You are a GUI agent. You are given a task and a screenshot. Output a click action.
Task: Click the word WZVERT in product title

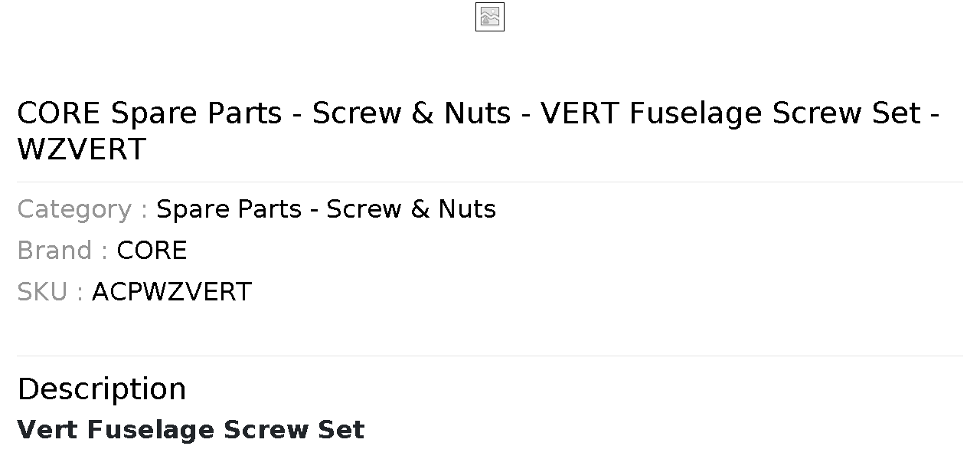(x=81, y=149)
